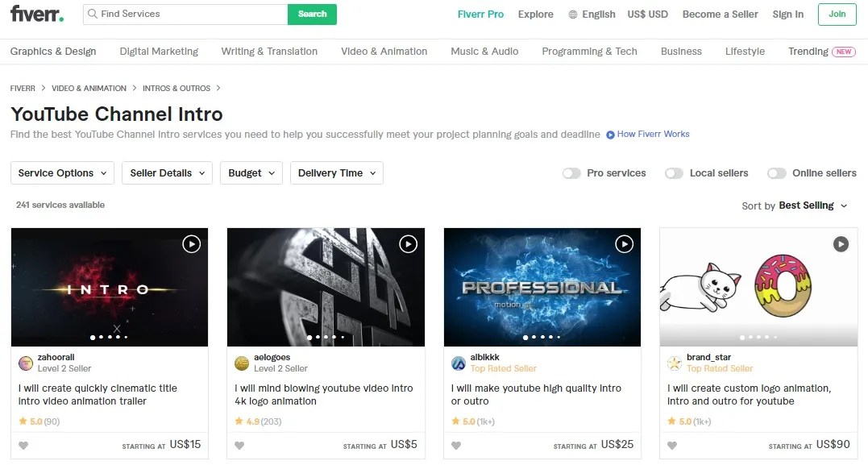The width and height of the screenshot is (868, 465).
Task: Select the Music & Audio category
Action: (x=484, y=51)
